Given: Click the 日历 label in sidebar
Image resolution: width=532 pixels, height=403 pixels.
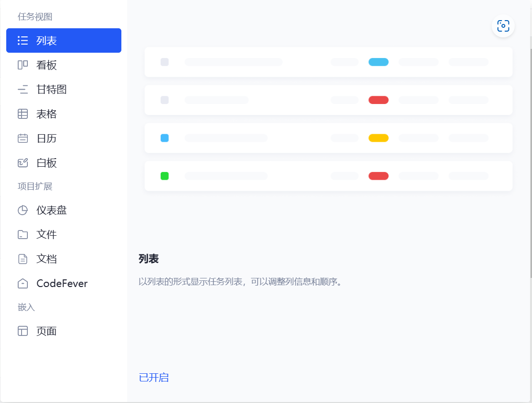Looking at the screenshot, I should point(47,138).
